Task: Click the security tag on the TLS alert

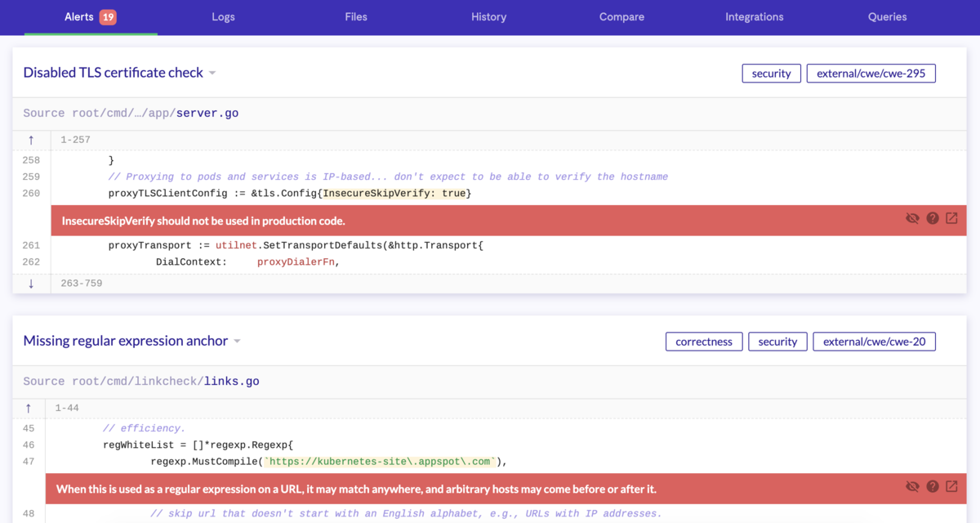Action: click(771, 73)
